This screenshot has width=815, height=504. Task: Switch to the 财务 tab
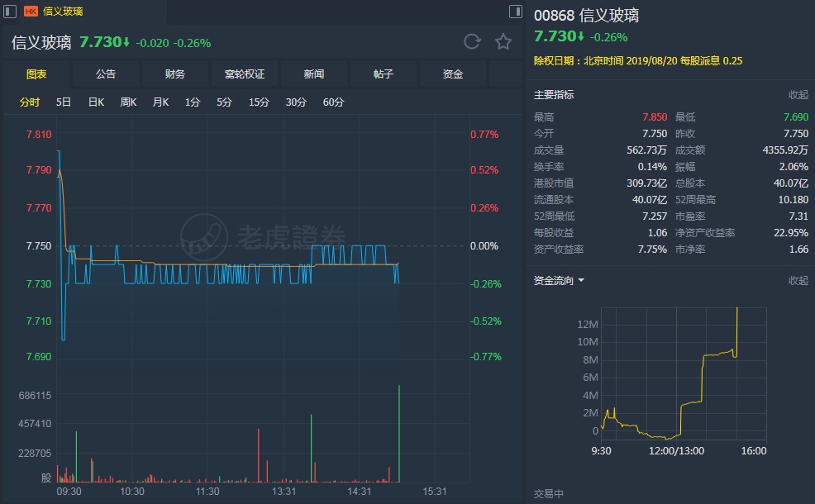[x=175, y=74]
